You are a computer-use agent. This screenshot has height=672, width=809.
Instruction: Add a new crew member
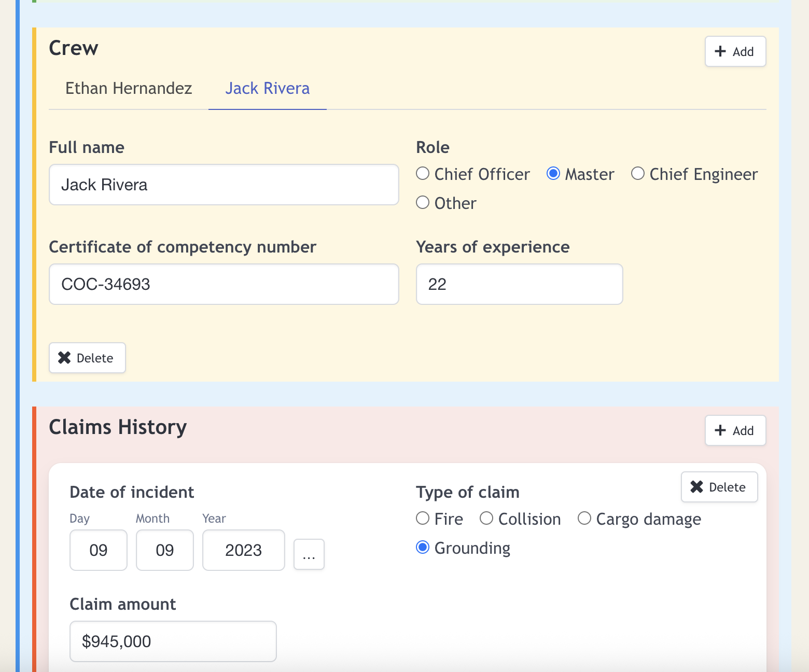[735, 51]
